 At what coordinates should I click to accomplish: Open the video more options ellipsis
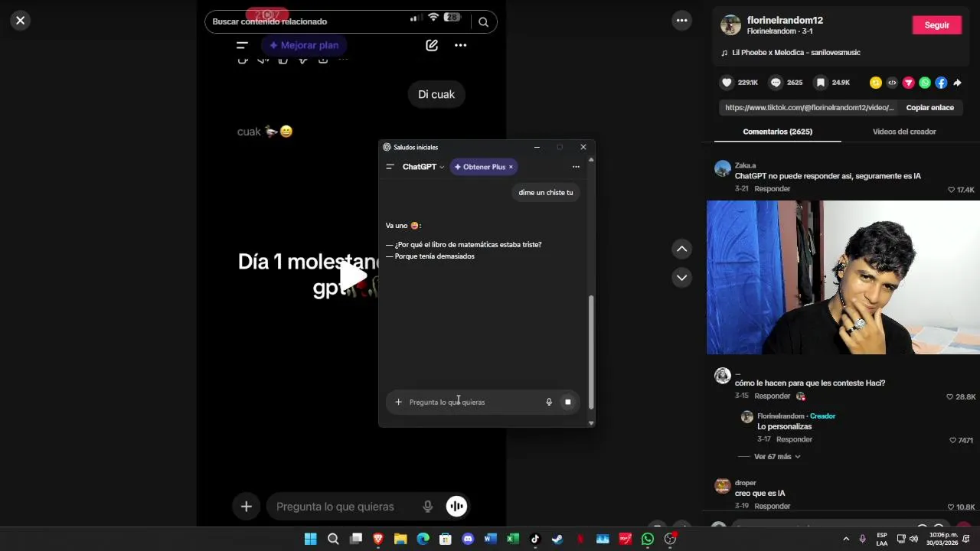point(681,21)
